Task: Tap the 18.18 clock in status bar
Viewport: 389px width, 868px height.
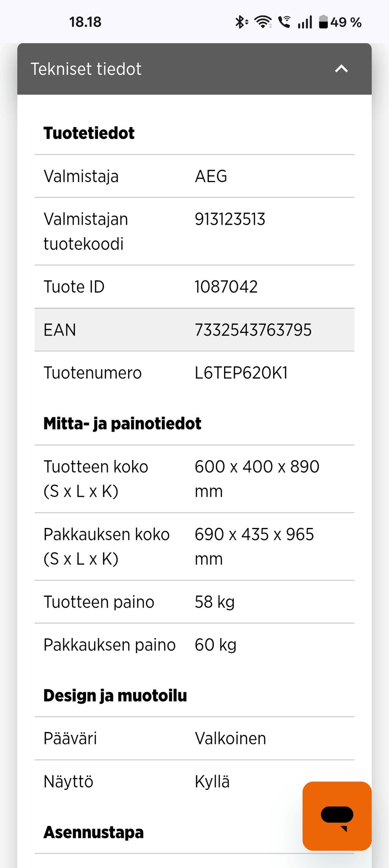Action: [85, 22]
